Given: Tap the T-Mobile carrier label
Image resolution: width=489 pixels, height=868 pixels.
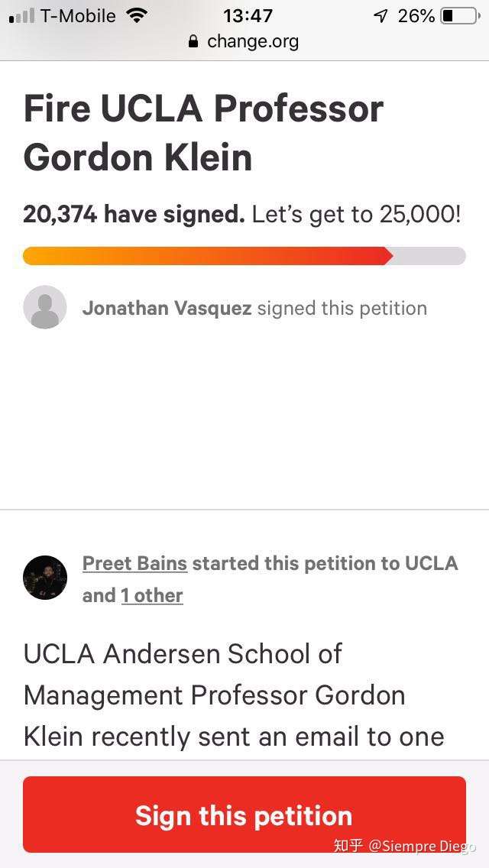Looking at the screenshot, I should click(78, 16).
